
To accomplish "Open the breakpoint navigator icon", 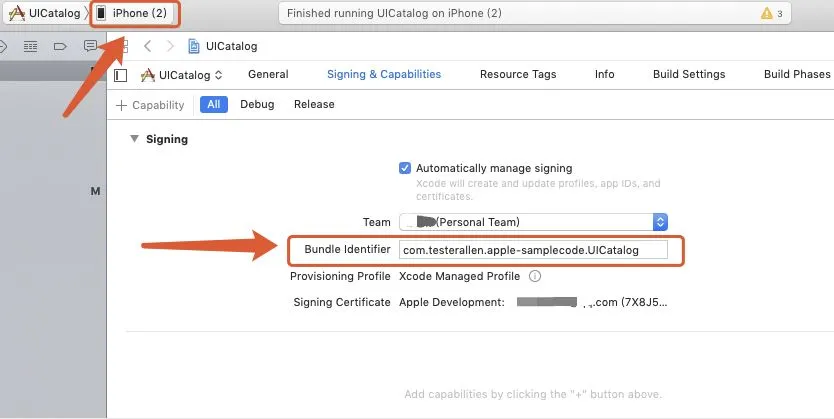I will (x=59, y=46).
